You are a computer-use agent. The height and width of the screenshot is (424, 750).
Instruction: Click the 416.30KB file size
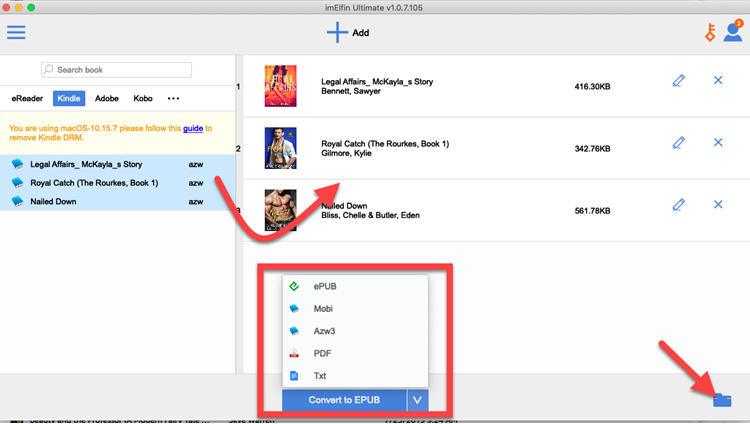coord(592,87)
